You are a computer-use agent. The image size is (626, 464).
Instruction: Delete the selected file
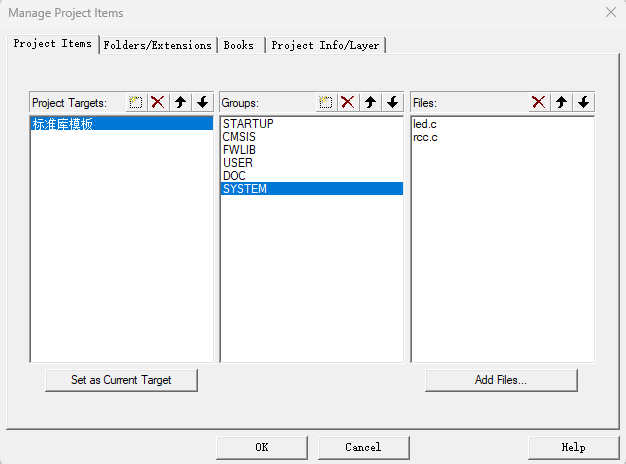[539, 103]
